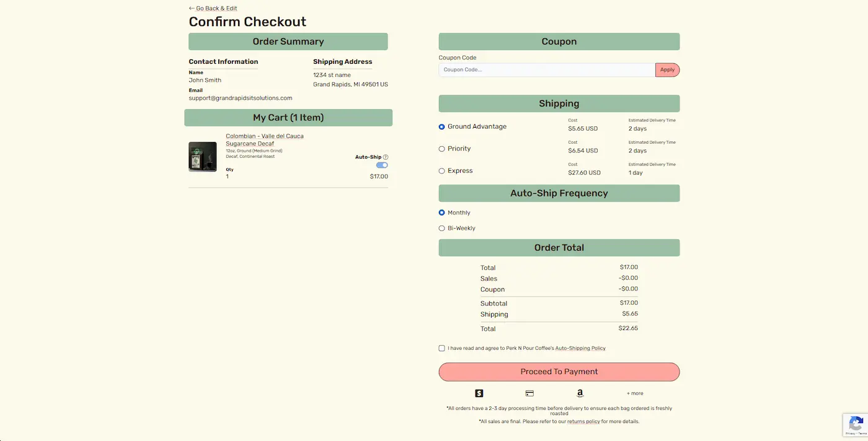Open the Colombian Sugarcane Decaf product link
The height and width of the screenshot is (441, 868).
pos(264,140)
